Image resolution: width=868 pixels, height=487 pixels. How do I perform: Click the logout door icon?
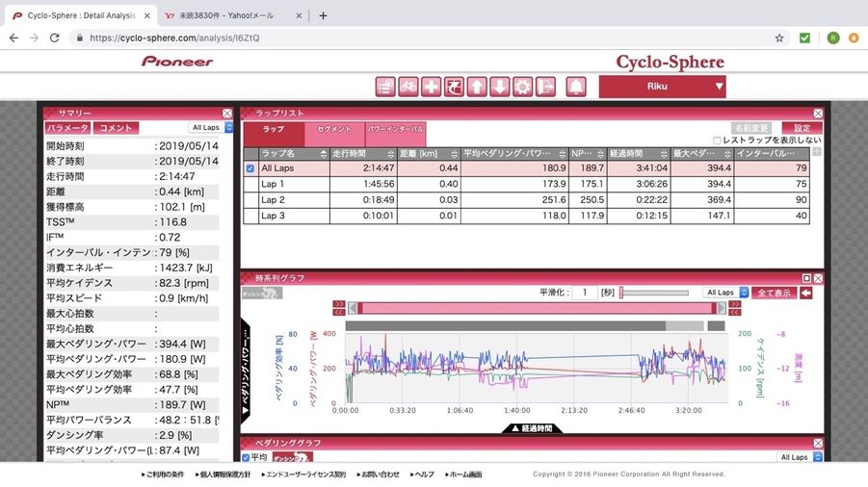point(545,87)
